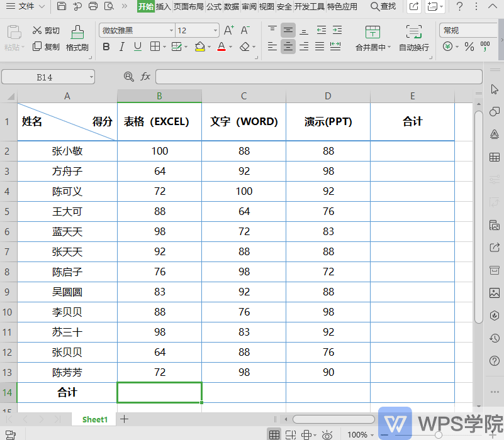Toggle align left horizontal alignment

click(x=272, y=47)
